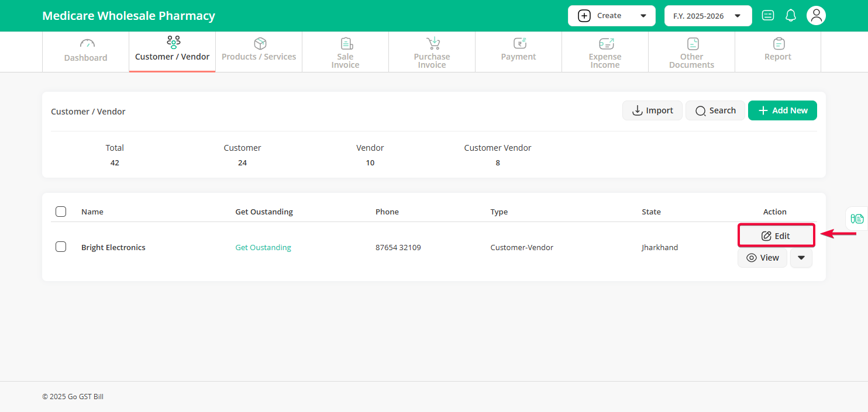The image size is (868, 412).
Task: Click the user profile avatar icon
Action: [x=816, y=16]
